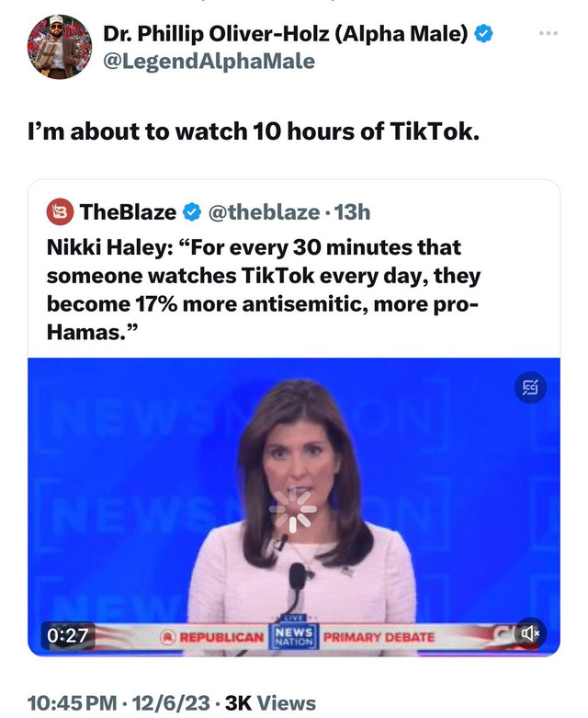Open Dr. Phillip Oliver-Holz display name
The width and height of the screenshot is (588, 718).
pyautogui.click(x=286, y=35)
